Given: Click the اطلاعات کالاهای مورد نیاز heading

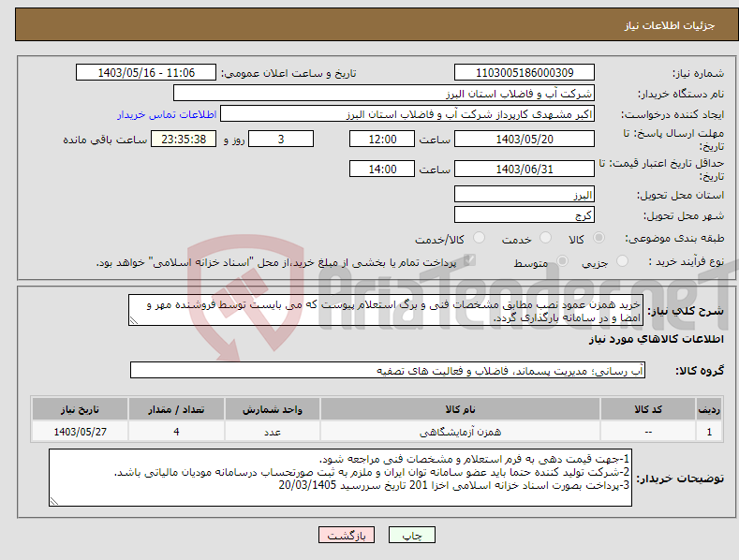Looking at the screenshot, I should point(656,339).
